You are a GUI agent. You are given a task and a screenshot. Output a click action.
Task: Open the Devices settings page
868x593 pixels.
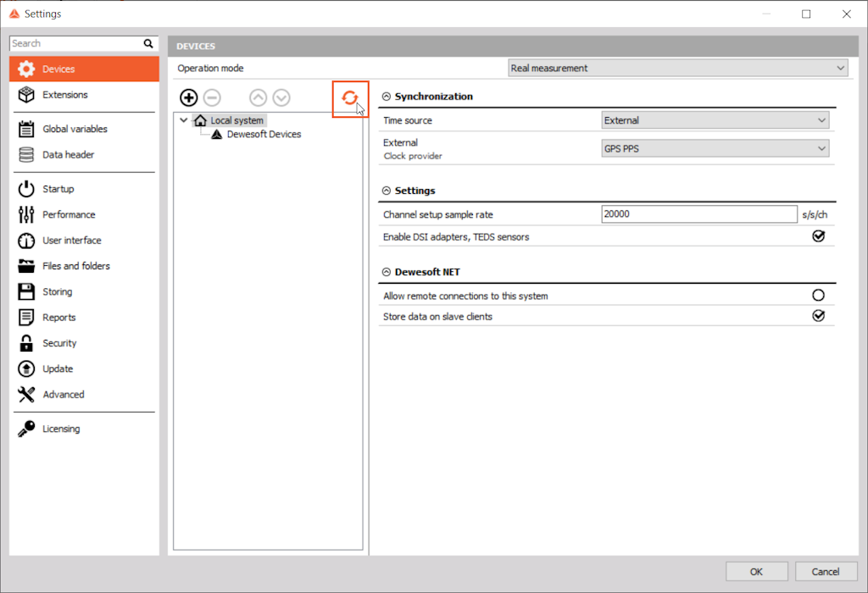(x=84, y=69)
